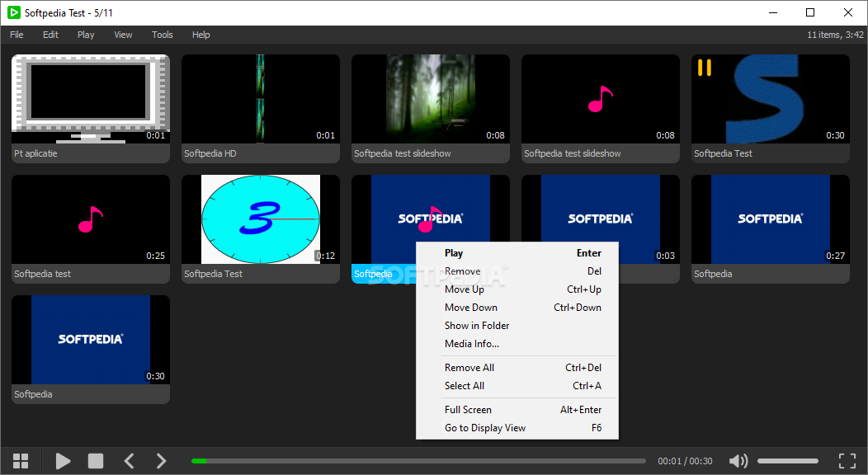The image size is (868, 475).
Task: Stop playback with the square stop button
Action: click(x=96, y=461)
